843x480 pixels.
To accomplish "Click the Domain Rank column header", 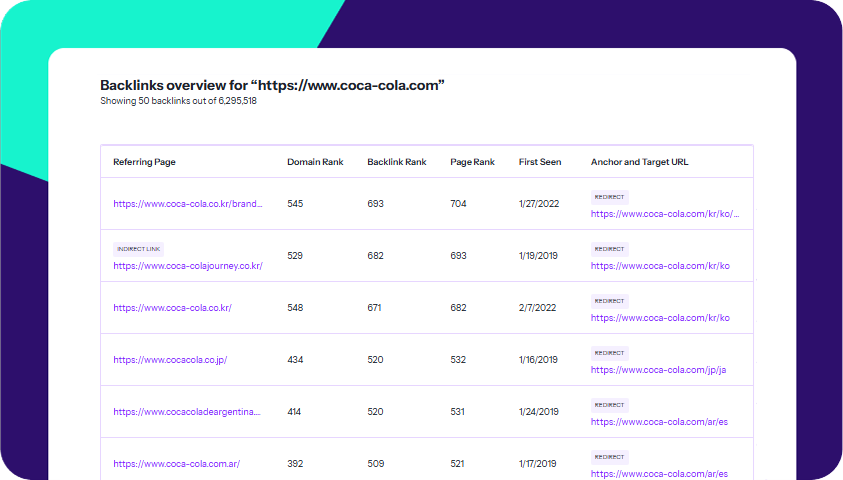I will click(315, 162).
